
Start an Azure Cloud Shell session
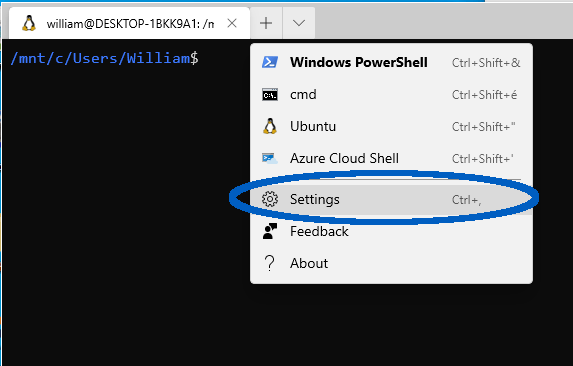click(x=391, y=159)
